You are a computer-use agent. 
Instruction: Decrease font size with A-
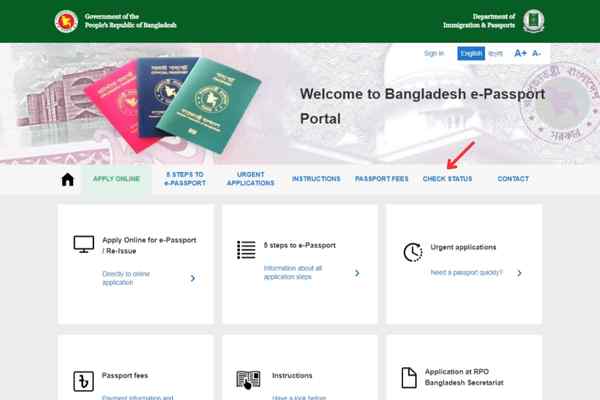tap(536, 53)
